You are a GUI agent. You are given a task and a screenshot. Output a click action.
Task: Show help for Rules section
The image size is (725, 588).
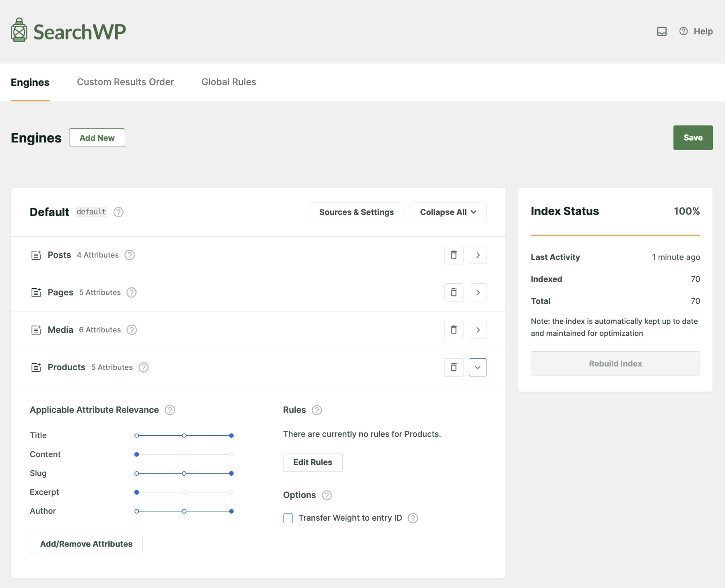point(317,410)
